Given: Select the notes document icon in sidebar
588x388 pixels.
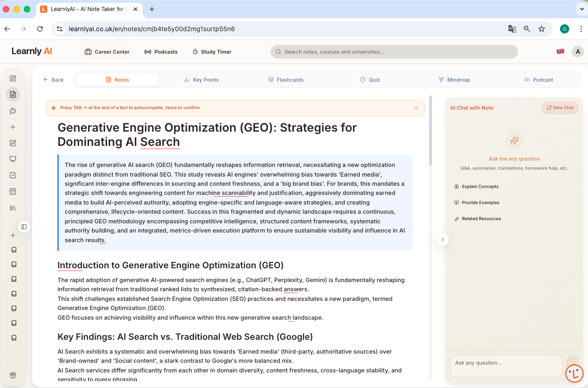Looking at the screenshot, I should pyautogui.click(x=13, y=94).
